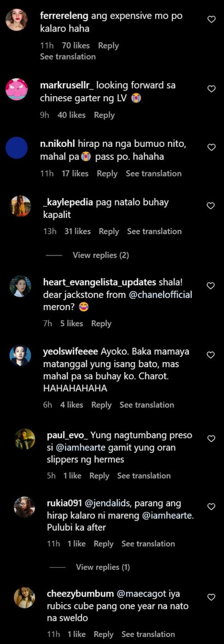The height and width of the screenshot is (644, 224).
Task: Open ferrereleng's profile picture
Action: [x=17, y=20]
